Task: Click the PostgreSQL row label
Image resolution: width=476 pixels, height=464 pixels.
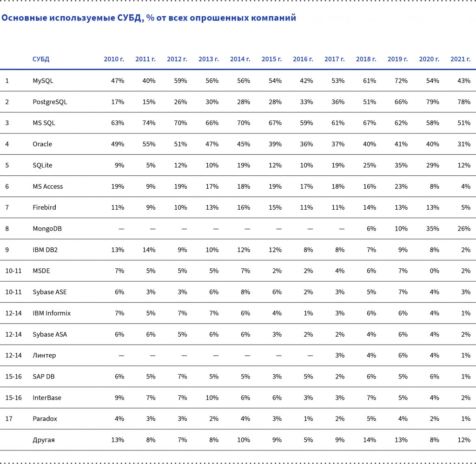Action: point(50,102)
